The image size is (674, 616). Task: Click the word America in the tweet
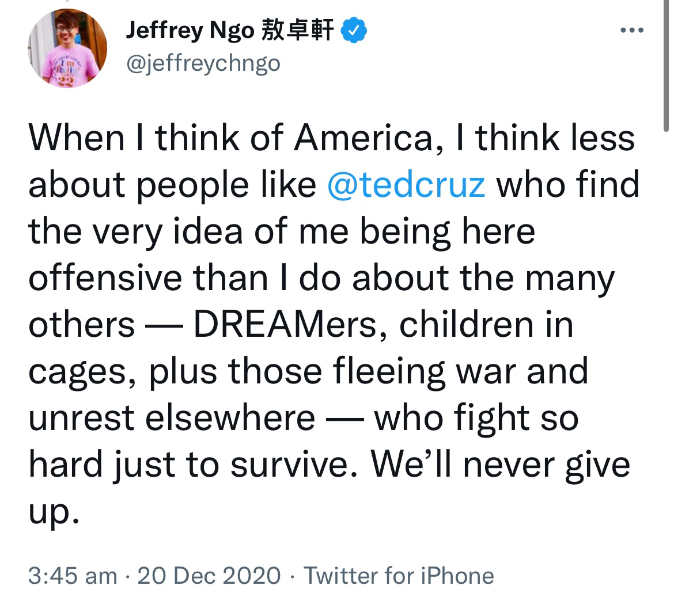click(x=364, y=138)
